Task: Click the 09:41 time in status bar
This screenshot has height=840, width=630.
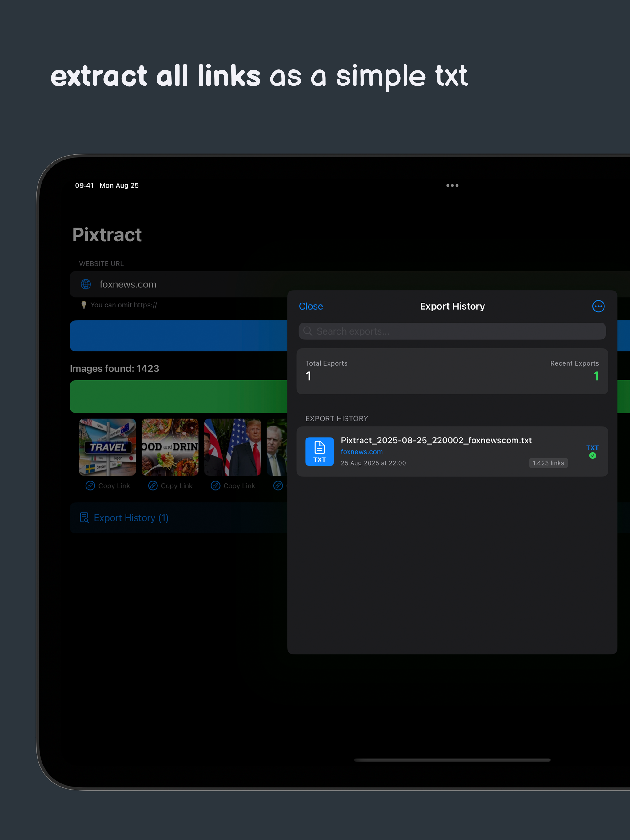Action: (84, 185)
